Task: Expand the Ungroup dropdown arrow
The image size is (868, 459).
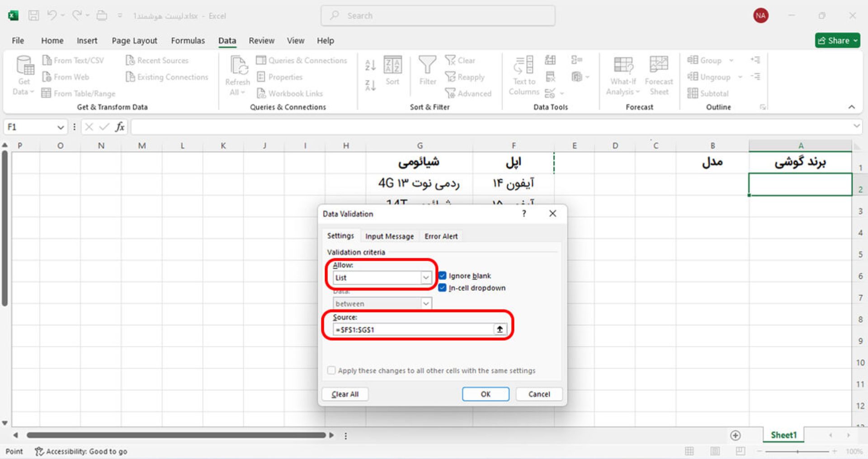Action: tap(740, 77)
